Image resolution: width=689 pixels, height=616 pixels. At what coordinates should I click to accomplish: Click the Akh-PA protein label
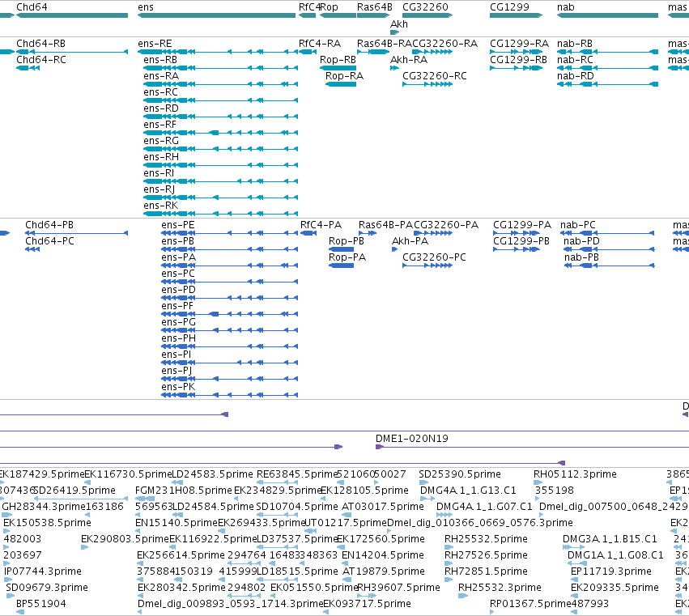click(410, 241)
